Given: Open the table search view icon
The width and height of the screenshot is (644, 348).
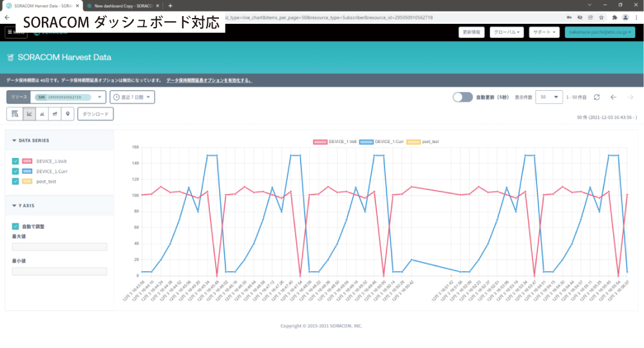Looking at the screenshot, I should pyautogui.click(x=15, y=114).
